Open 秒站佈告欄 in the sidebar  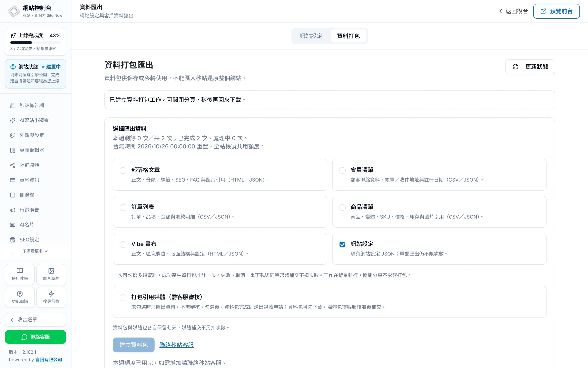(36, 105)
